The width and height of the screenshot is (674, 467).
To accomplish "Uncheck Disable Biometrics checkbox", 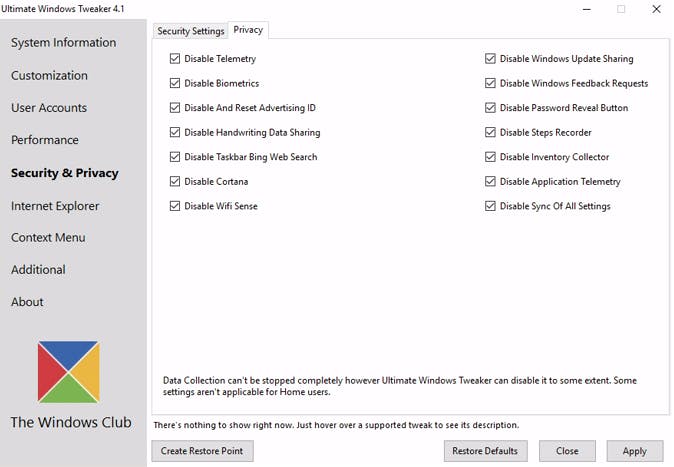I will (x=176, y=84).
